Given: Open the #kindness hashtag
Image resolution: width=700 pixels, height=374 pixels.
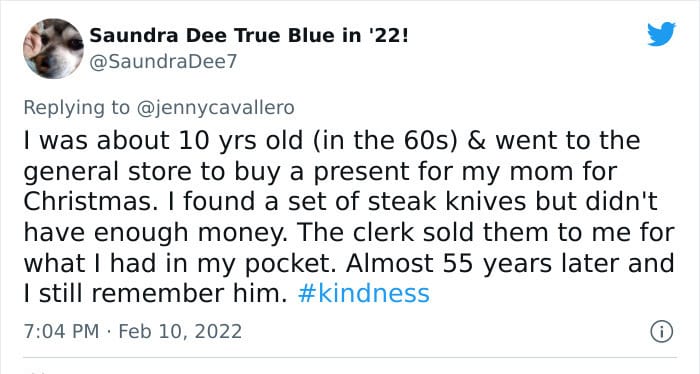Looking at the screenshot, I should pos(363,294).
